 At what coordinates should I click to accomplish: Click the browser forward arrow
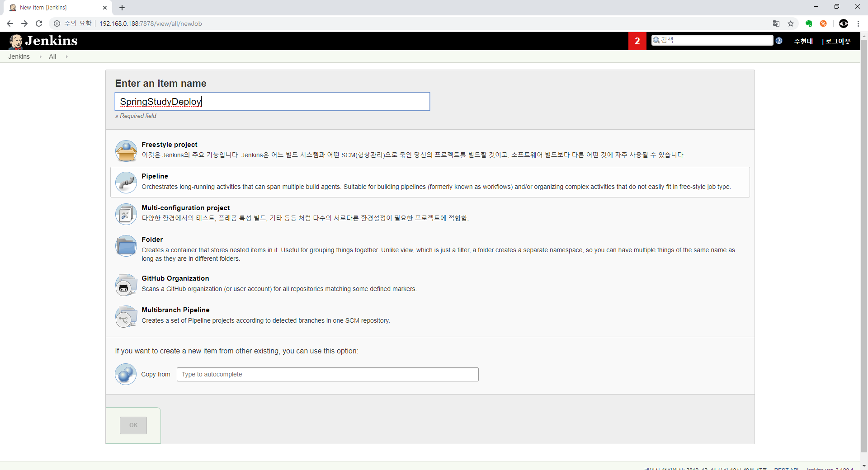[x=24, y=23]
